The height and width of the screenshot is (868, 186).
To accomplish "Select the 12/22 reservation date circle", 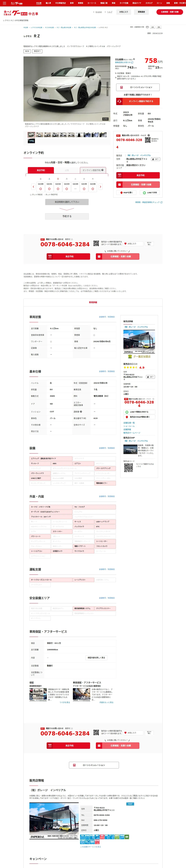I will [x=58, y=189].
